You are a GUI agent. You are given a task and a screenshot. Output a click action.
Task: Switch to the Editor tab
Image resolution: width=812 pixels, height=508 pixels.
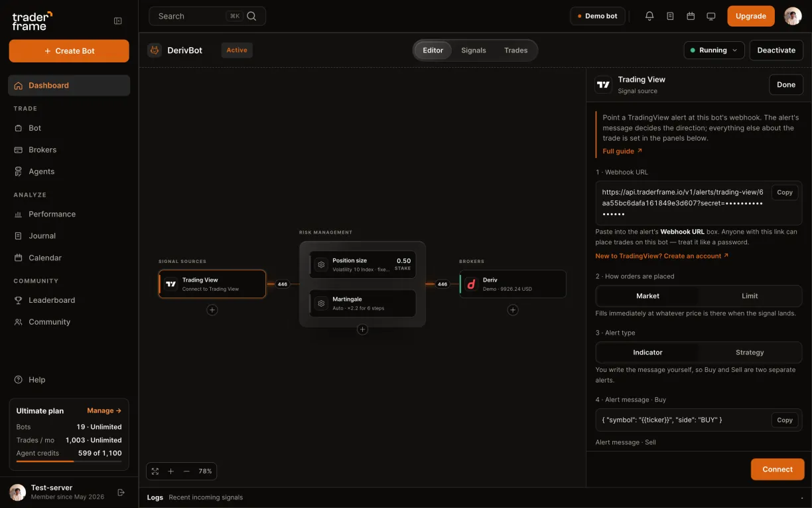(x=433, y=50)
